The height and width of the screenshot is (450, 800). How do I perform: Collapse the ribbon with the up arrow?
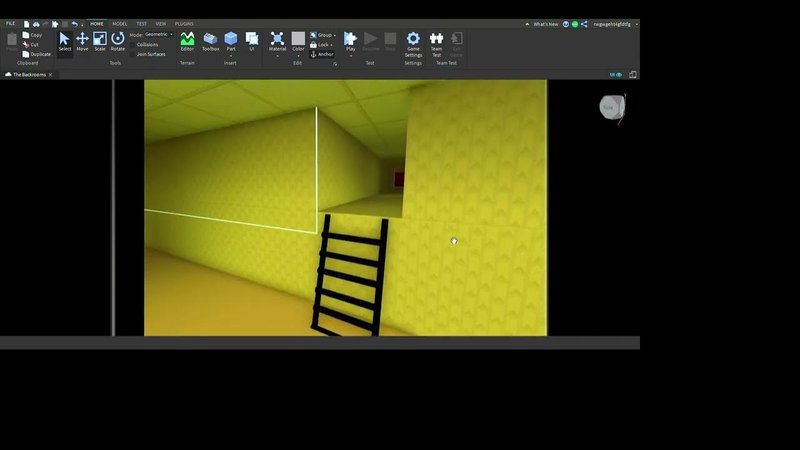tap(527, 24)
